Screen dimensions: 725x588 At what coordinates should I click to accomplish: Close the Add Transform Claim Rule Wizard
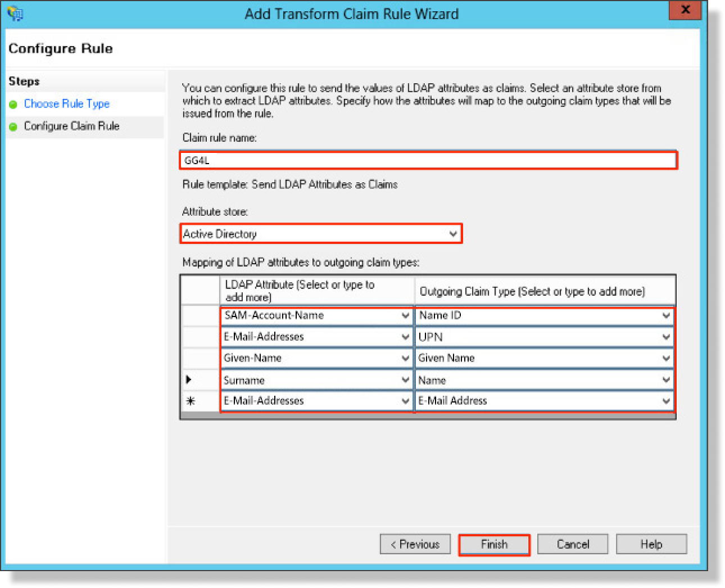click(685, 10)
